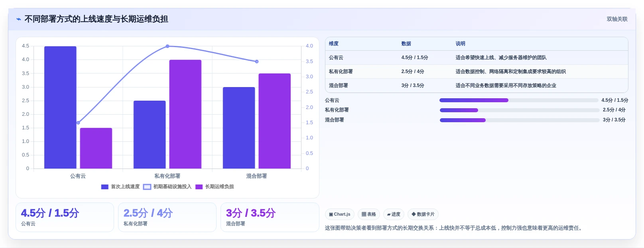The height and width of the screenshot is (248, 644).
Task: Click the panel title 不同部署方式的上线速度与长期运维负担
Action: pos(97,19)
